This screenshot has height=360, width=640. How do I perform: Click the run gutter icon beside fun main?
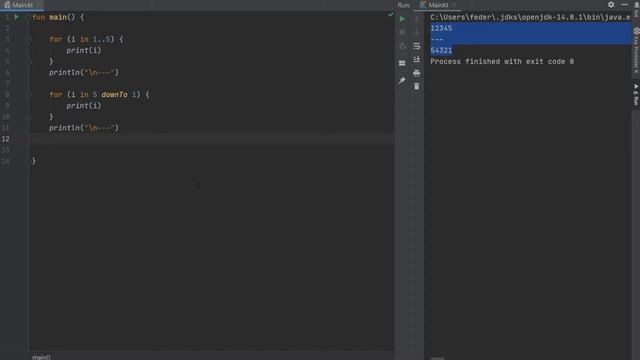(x=16, y=17)
